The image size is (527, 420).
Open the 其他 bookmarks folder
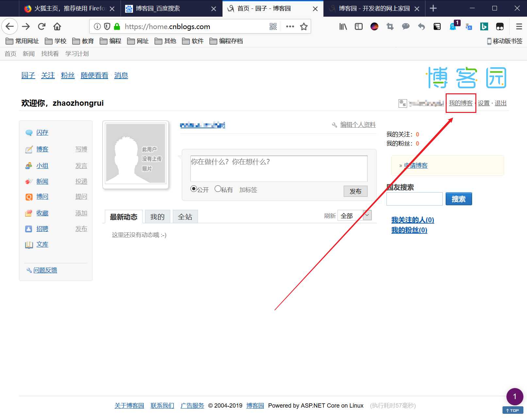[x=165, y=41]
